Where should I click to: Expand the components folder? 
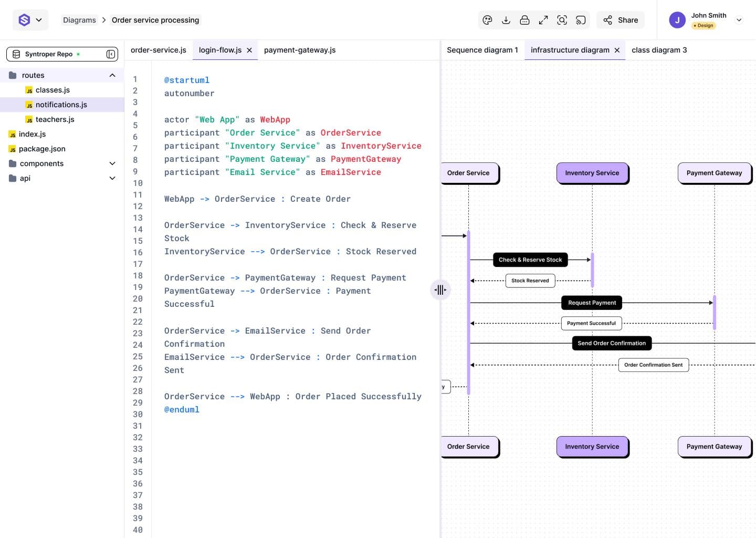pos(112,163)
